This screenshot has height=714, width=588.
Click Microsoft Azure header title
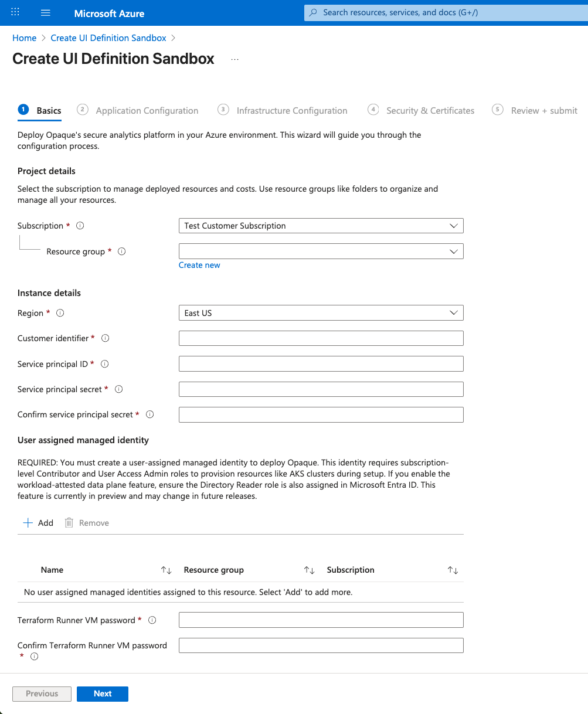click(109, 13)
